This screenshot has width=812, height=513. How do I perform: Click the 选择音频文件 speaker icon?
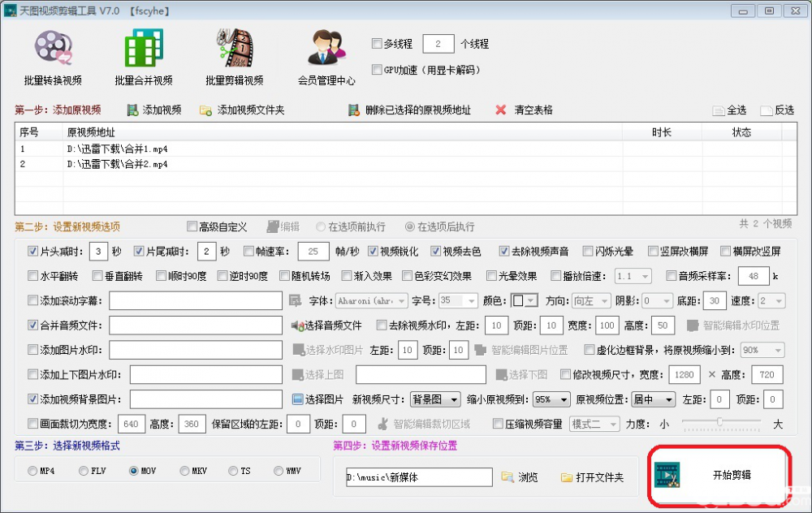point(297,325)
